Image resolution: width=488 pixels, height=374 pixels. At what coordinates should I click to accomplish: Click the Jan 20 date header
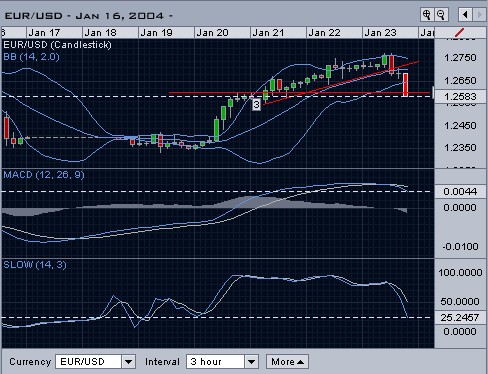[x=222, y=33]
